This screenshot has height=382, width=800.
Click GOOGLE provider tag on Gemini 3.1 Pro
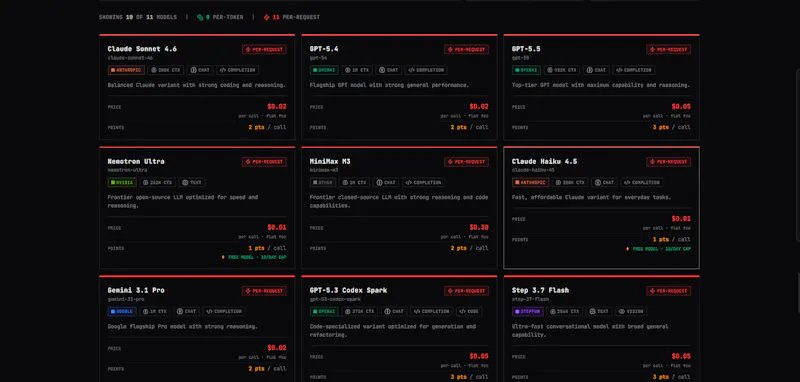click(x=122, y=311)
